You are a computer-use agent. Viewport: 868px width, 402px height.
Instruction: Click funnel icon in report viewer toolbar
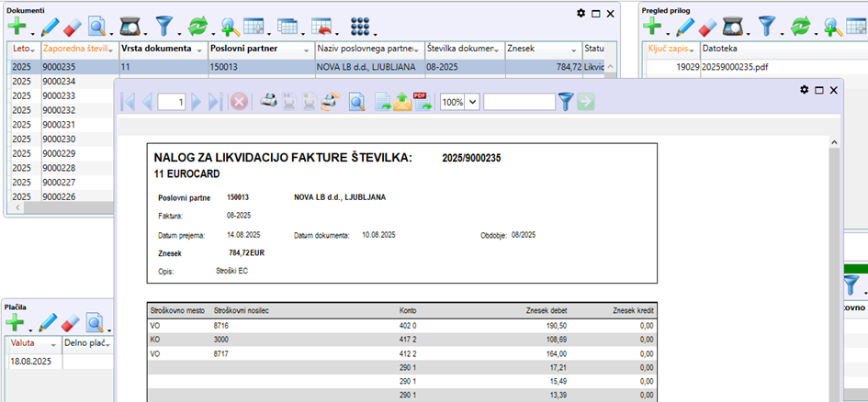click(565, 102)
